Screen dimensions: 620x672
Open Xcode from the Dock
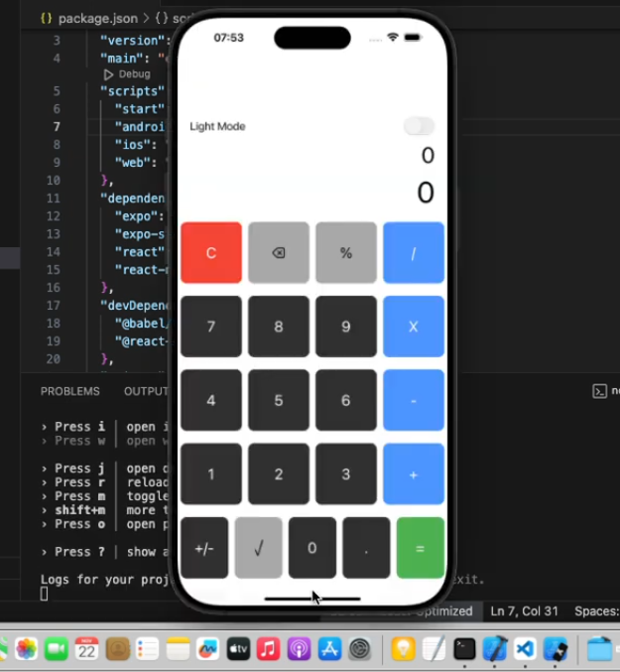(x=495, y=648)
